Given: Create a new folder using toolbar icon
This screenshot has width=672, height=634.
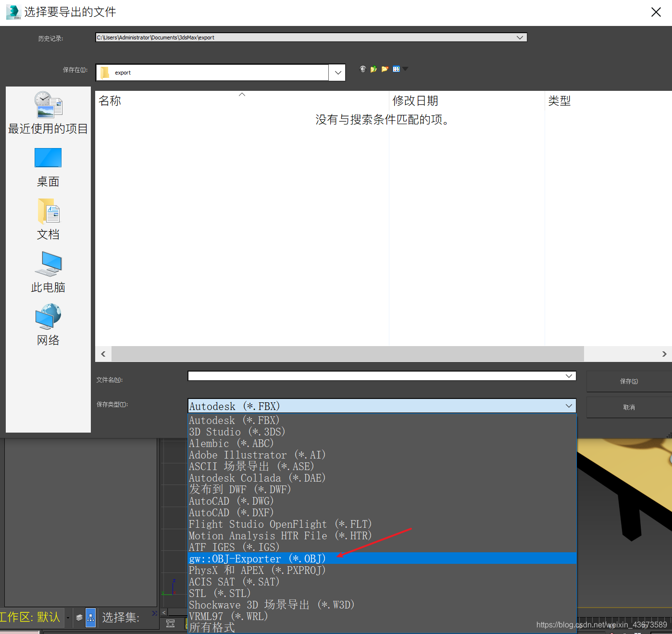Looking at the screenshot, I should [385, 69].
